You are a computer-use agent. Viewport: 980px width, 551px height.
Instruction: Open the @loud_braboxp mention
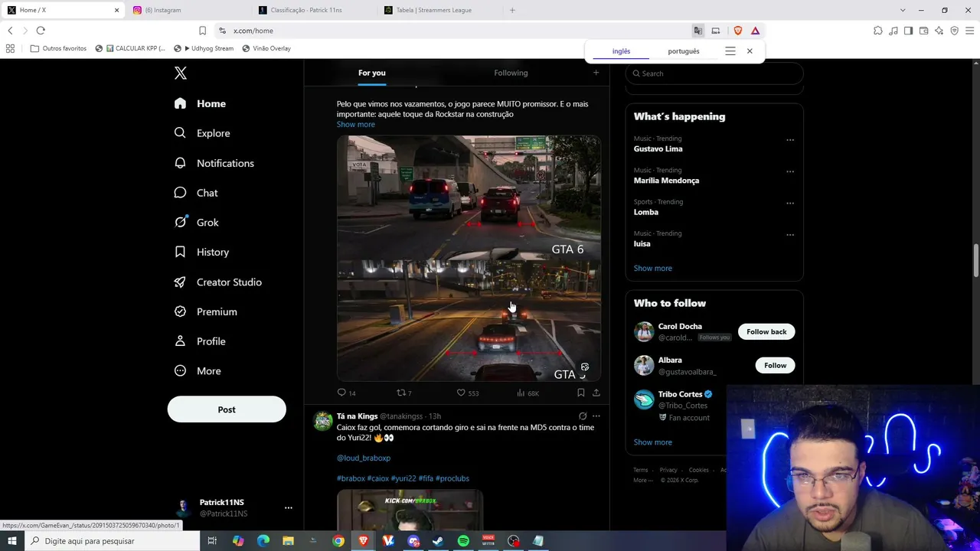364,458
